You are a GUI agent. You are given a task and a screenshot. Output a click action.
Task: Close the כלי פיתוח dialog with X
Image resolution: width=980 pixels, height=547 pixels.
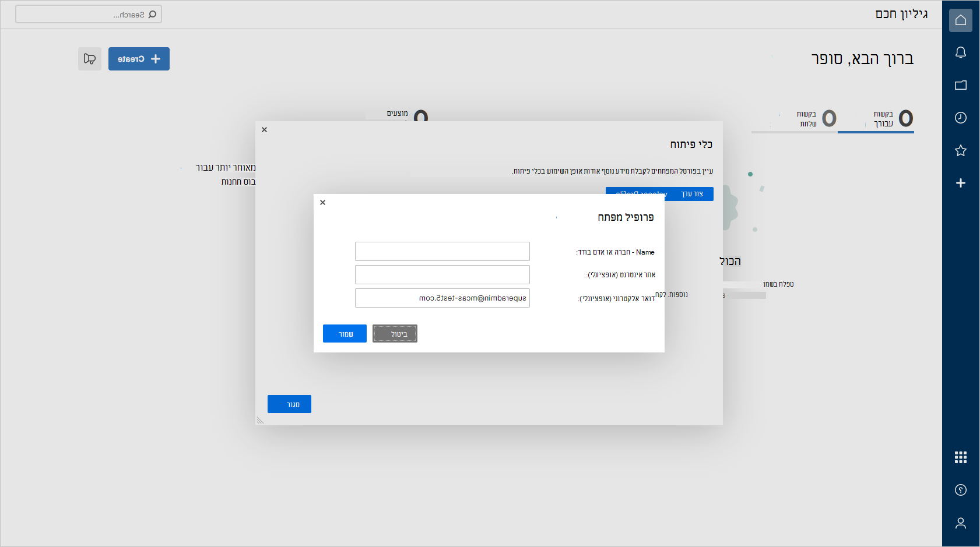264,129
